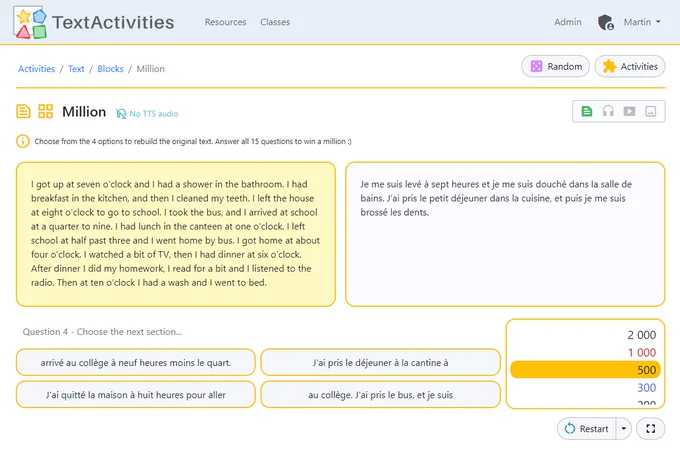Select the blank text mode icon

(x=651, y=111)
